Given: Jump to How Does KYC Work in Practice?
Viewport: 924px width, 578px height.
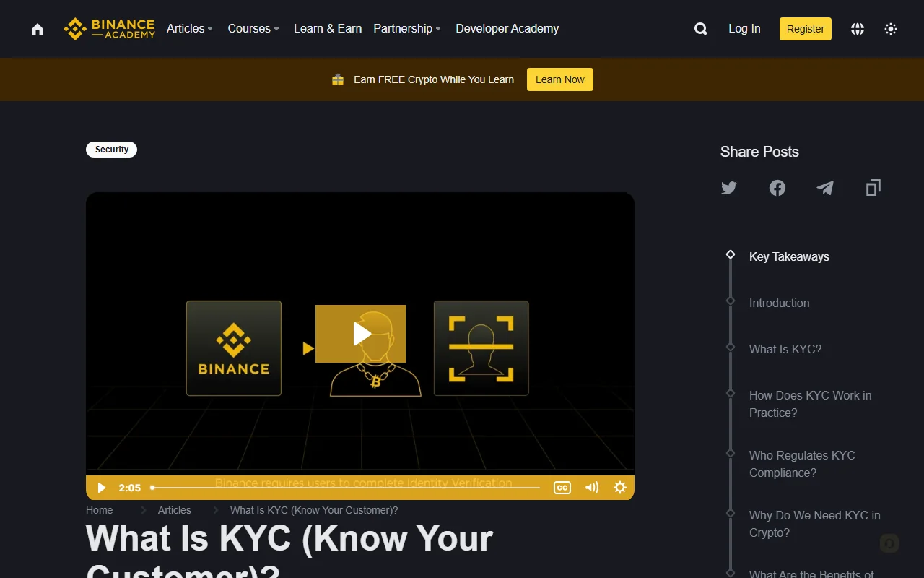Looking at the screenshot, I should 811,404.
